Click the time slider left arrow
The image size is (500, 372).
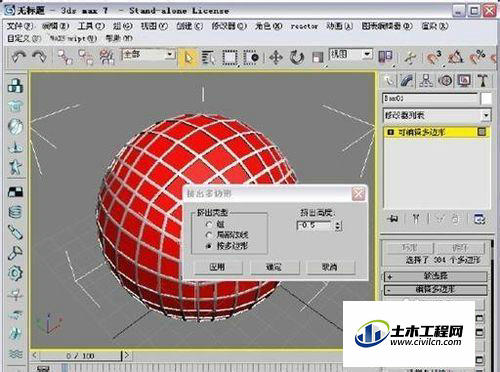point(35,356)
